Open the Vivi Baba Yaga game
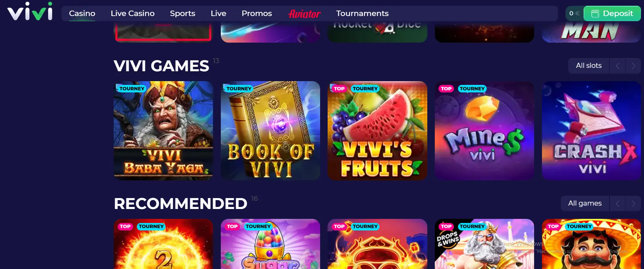The height and width of the screenshot is (269, 644). click(163, 131)
